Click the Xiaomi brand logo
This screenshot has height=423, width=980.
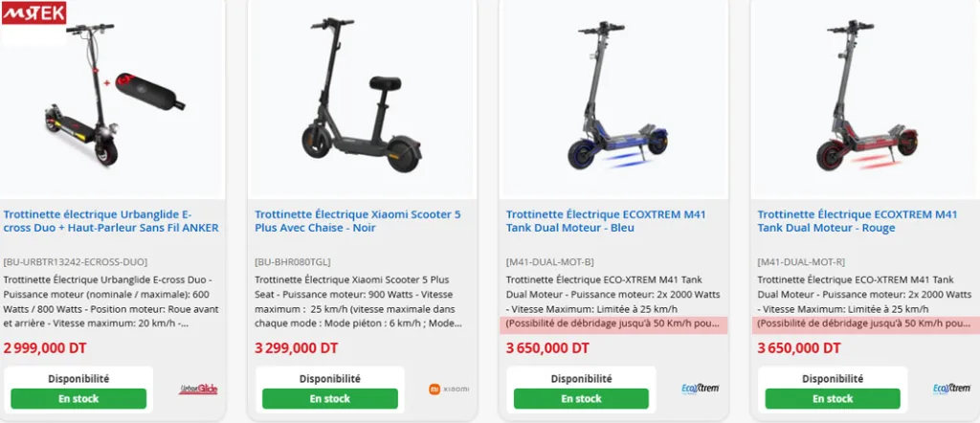pyautogui.click(x=448, y=389)
